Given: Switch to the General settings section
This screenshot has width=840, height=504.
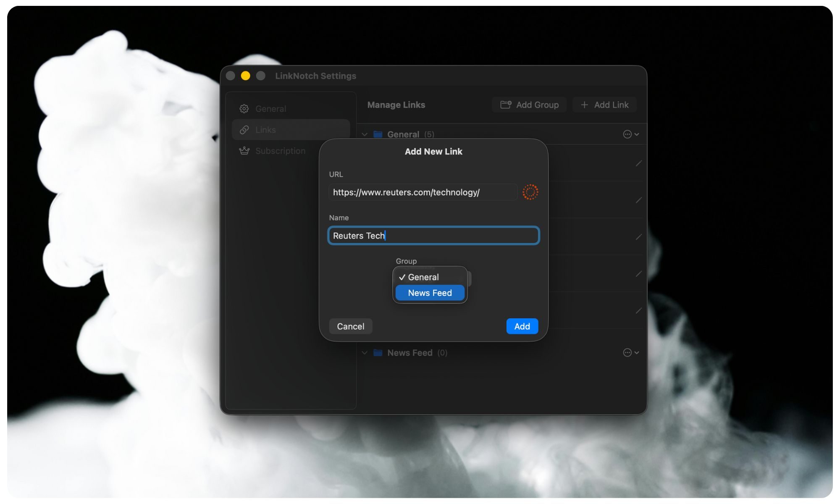Looking at the screenshot, I should pos(271,108).
